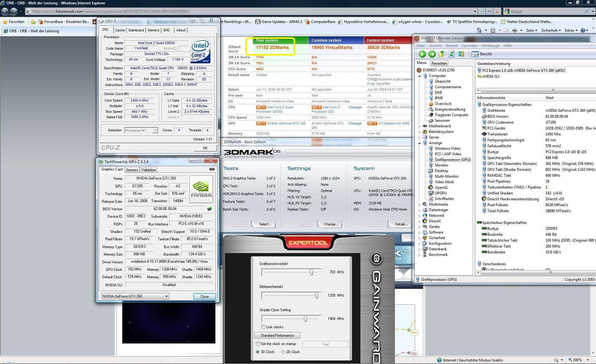Open the OpenGL entry in the EVEREST tree
This screenshot has height=364, width=596.
[x=441, y=187]
